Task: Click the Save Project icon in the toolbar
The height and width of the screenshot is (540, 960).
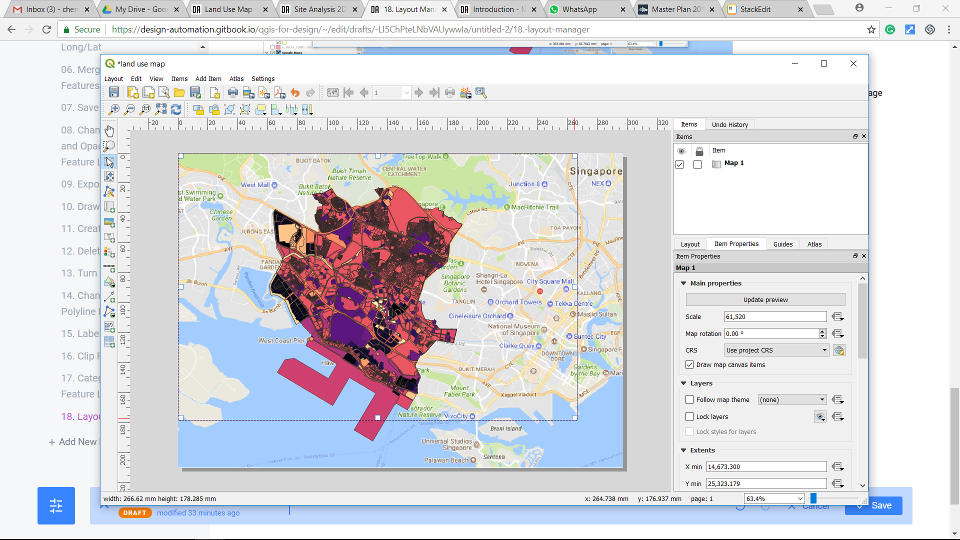Action: pyautogui.click(x=115, y=92)
